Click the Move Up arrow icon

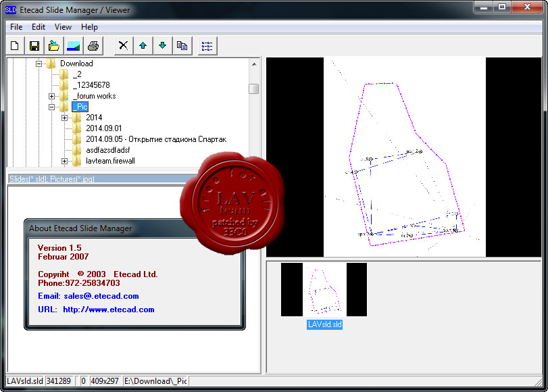pos(143,46)
